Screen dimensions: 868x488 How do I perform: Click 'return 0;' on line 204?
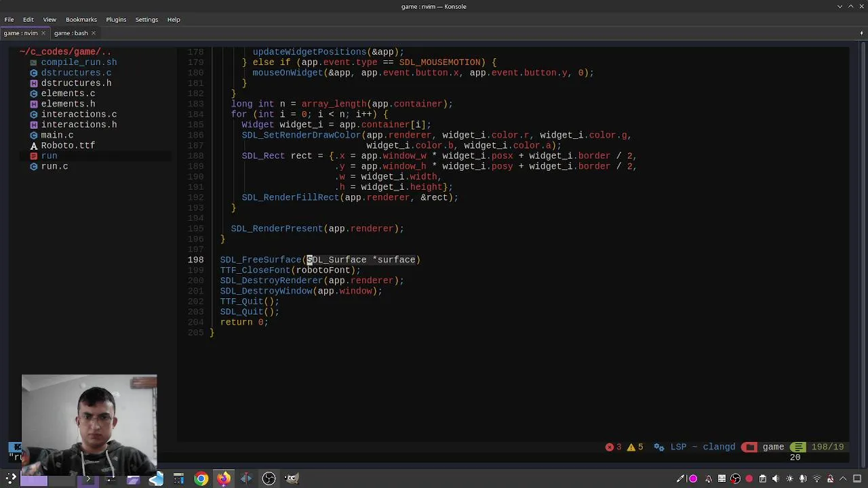pos(244,322)
